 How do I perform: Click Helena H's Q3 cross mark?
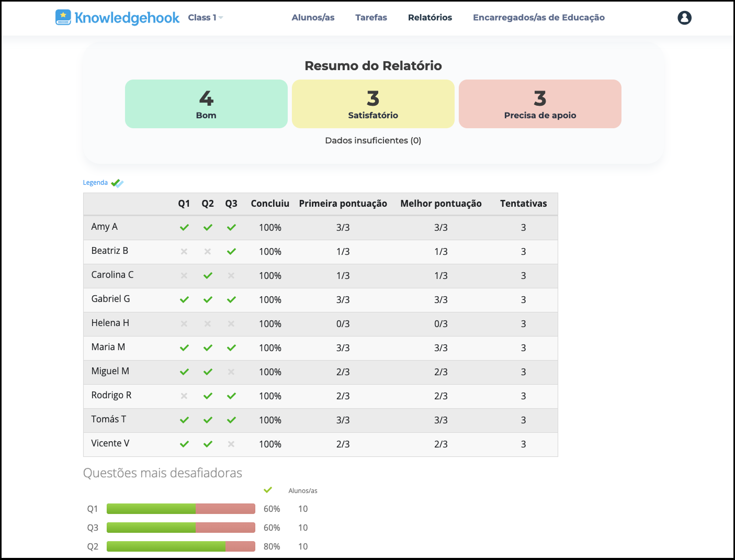(231, 324)
